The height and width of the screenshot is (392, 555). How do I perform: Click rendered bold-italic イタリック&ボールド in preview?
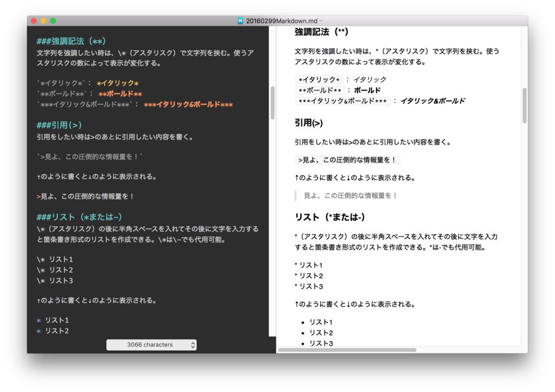tap(433, 101)
